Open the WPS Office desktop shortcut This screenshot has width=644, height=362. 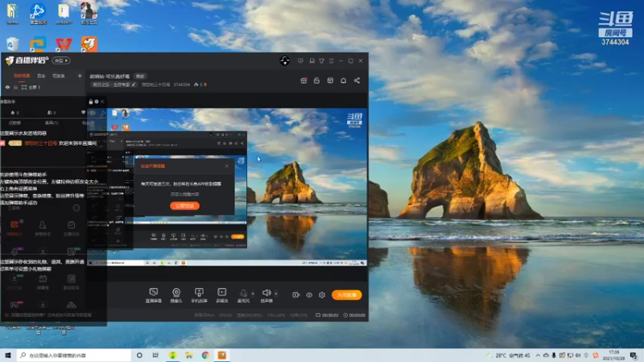pos(64,44)
